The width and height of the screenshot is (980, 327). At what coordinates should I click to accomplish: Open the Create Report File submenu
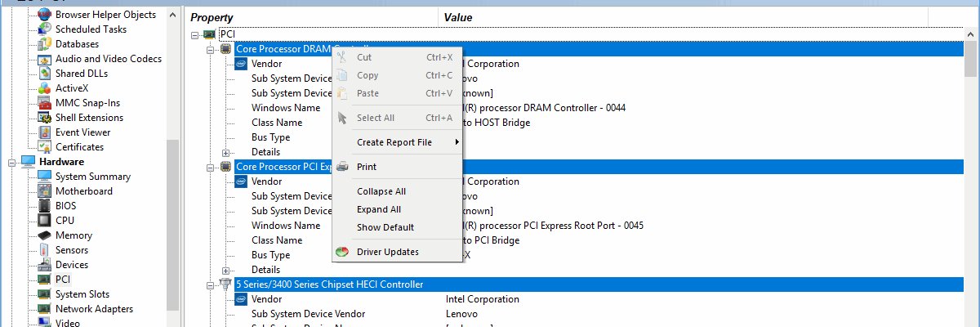coord(397,142)
